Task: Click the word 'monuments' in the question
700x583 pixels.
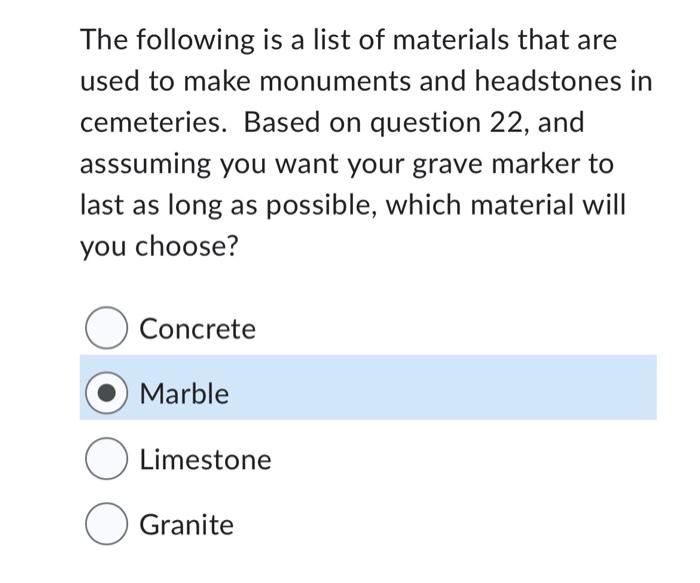Action: tap(335, 82)
